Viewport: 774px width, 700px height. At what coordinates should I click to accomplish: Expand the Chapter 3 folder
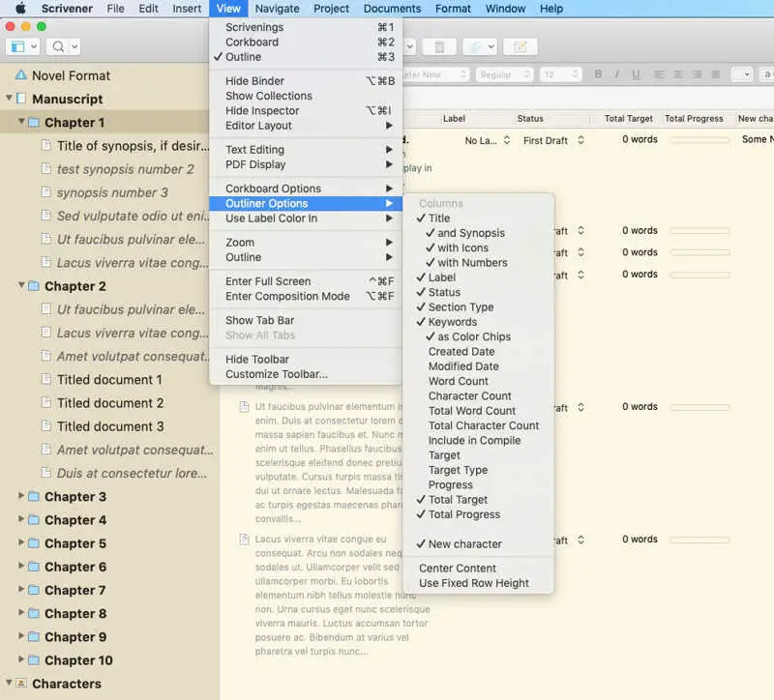coord(21,495)
